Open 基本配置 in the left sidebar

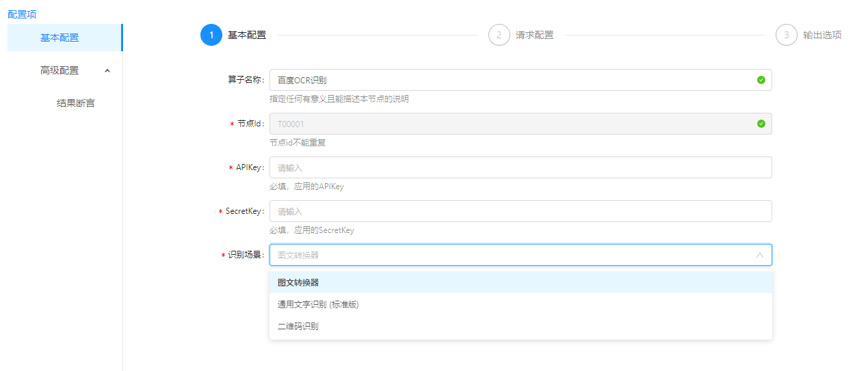tap(60, 38)
